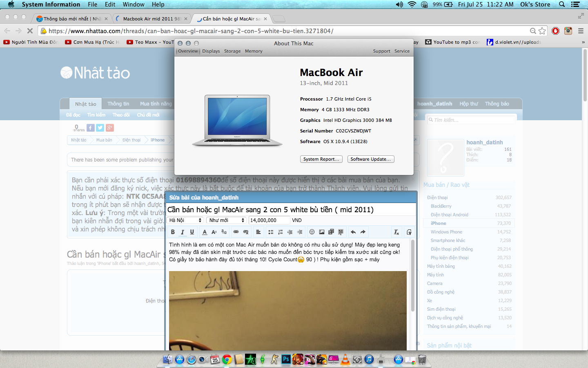The image size is (588, 368).
Task: Open Photoshop from the Dock
Action: (x=286, y=359)
